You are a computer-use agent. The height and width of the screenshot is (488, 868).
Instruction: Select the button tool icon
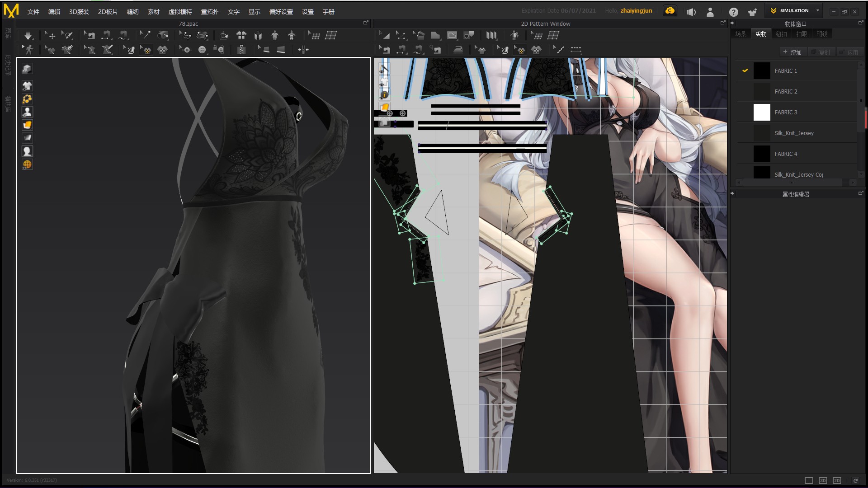(x=202, y=50)
